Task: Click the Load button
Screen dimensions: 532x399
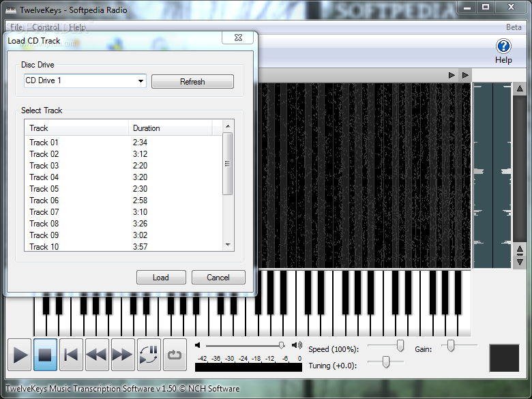Action: tap(161, 278)
